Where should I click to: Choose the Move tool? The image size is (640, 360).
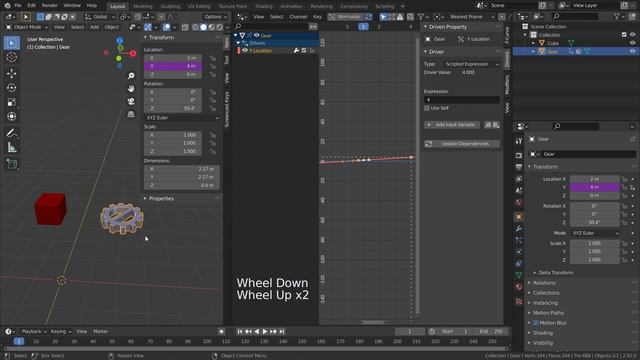(x=12, y=73)
